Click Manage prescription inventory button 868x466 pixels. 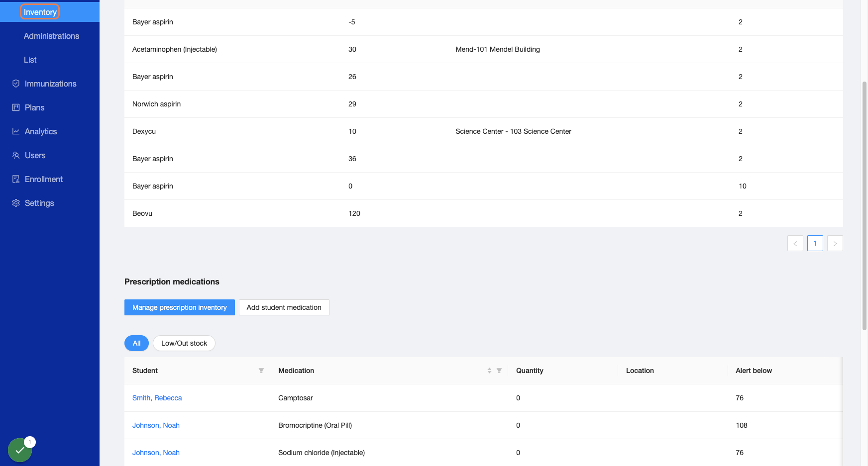[x=180, y=307]
